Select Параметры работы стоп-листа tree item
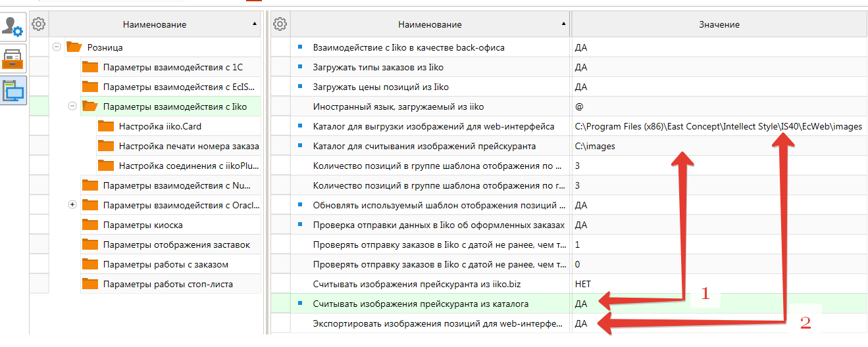 [168, 284]
